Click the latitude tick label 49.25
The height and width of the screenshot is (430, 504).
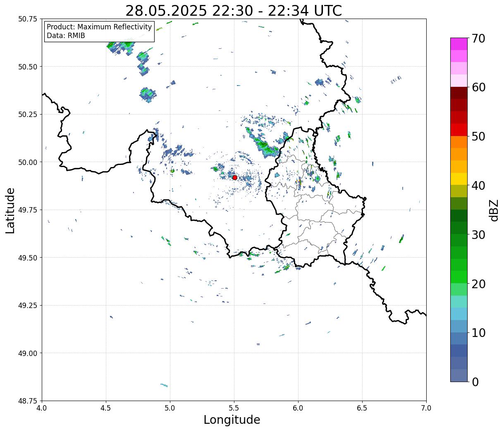(x=27, y=306)
